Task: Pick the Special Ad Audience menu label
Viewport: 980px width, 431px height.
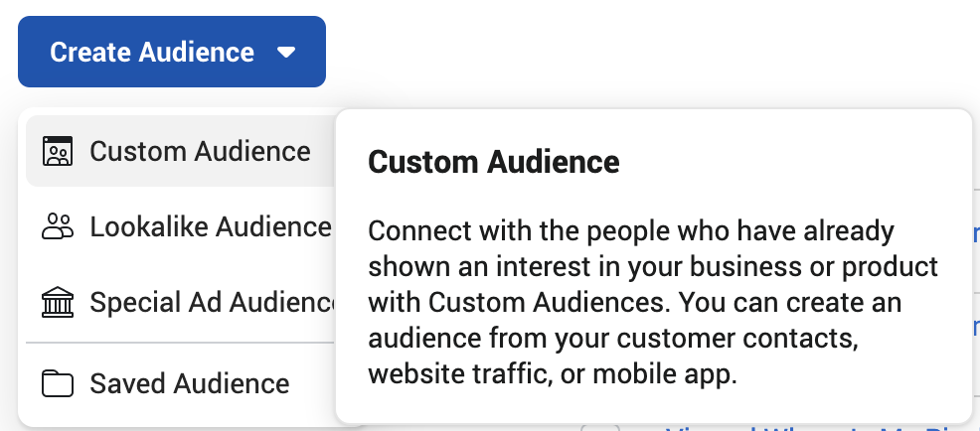Action: click(x=213, y=302)
